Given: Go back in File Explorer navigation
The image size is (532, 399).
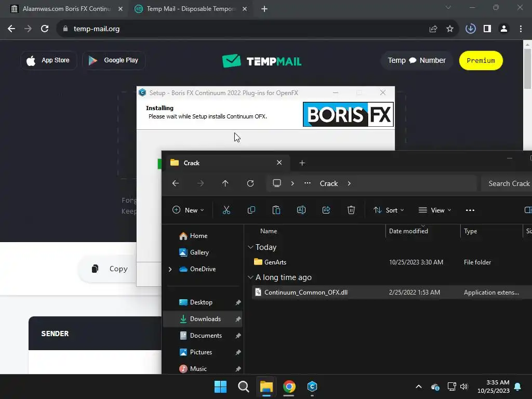Looking at the screenshot, I should (x=176, y=183).
